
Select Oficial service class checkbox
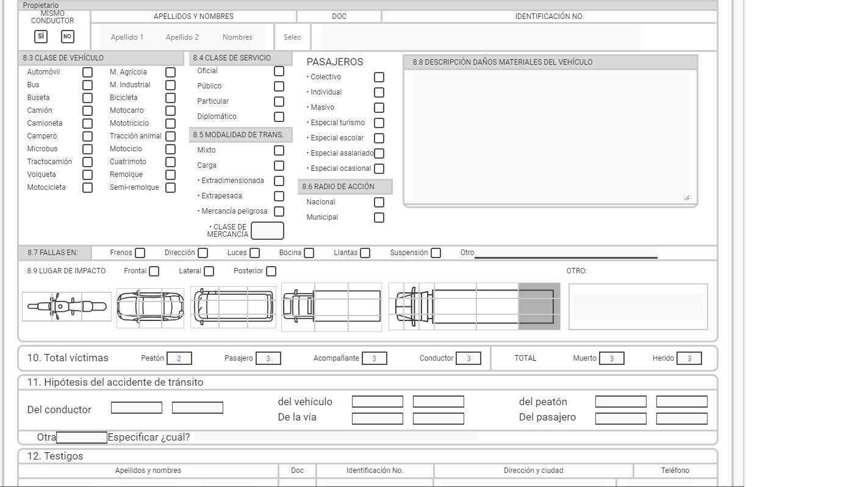point(279,71)
